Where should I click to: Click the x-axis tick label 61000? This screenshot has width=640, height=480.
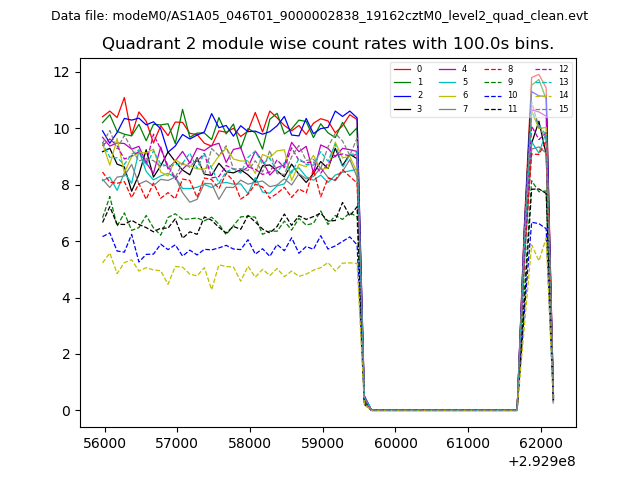(x=467, y=441)
